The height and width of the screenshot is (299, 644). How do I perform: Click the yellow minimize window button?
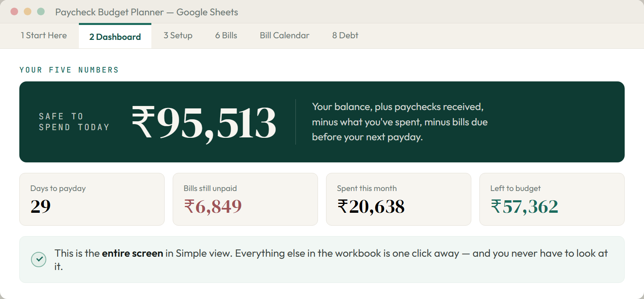tap(27, 12)
